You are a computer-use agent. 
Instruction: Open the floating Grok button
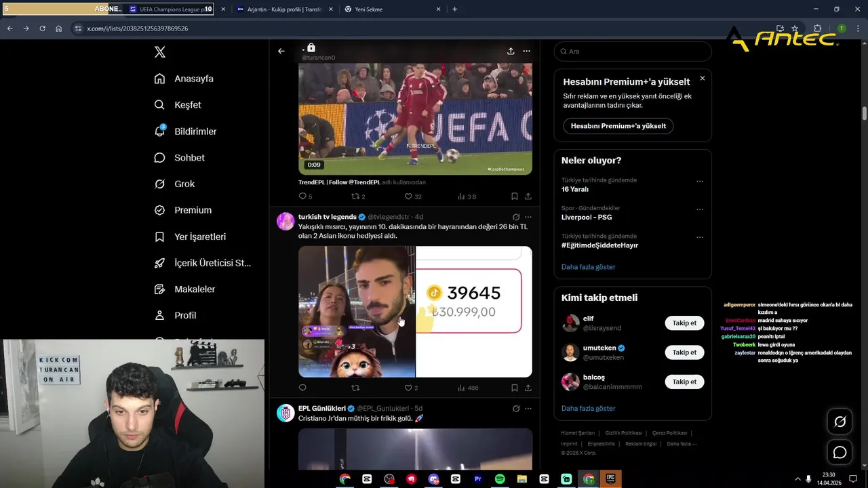tap(840, 422)
